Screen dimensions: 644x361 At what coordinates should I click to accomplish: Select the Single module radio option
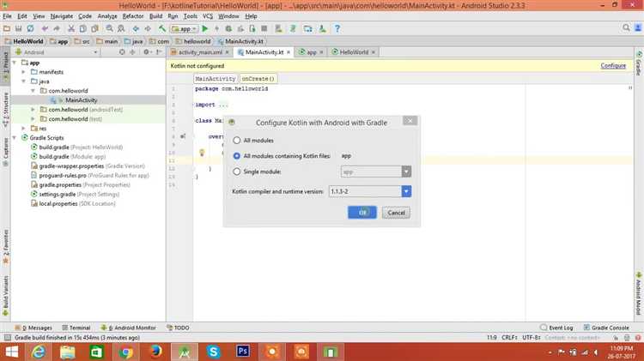pos(237,171)
